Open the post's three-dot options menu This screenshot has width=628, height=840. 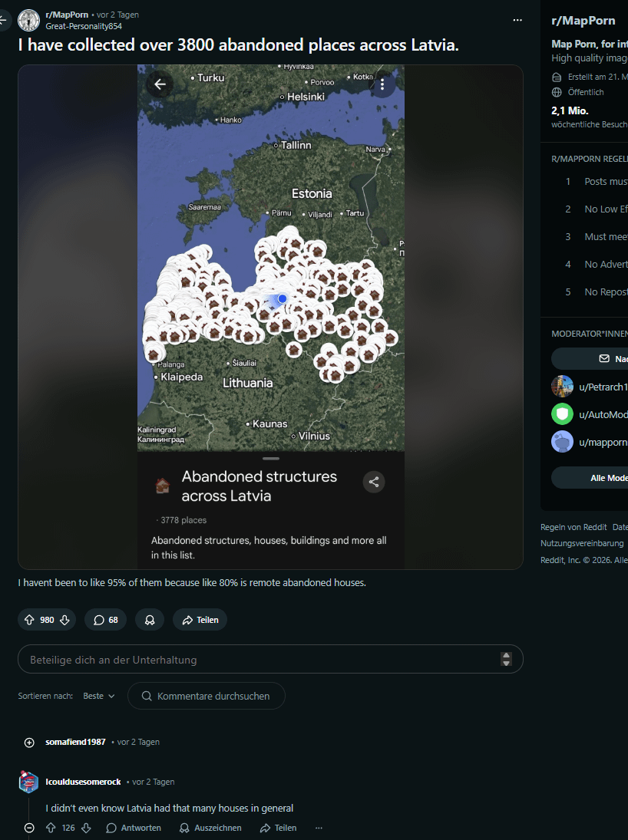pos(517,20)
